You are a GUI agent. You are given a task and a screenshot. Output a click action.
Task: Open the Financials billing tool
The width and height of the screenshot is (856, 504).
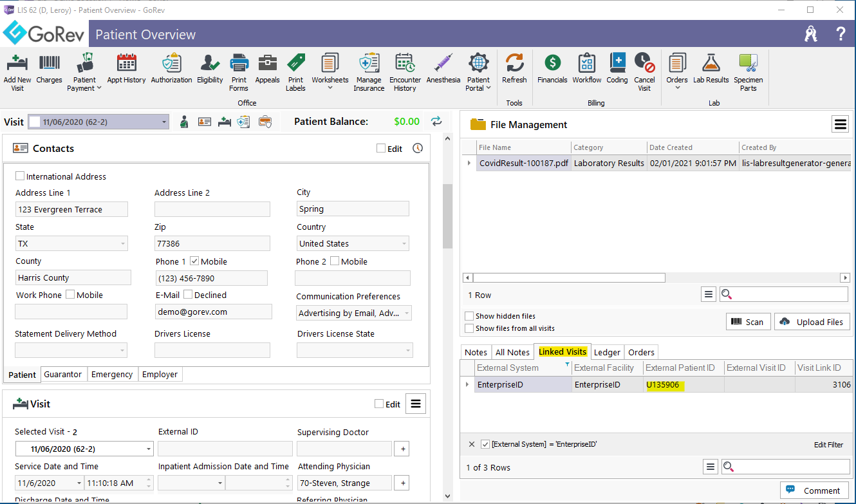[552, 69]
